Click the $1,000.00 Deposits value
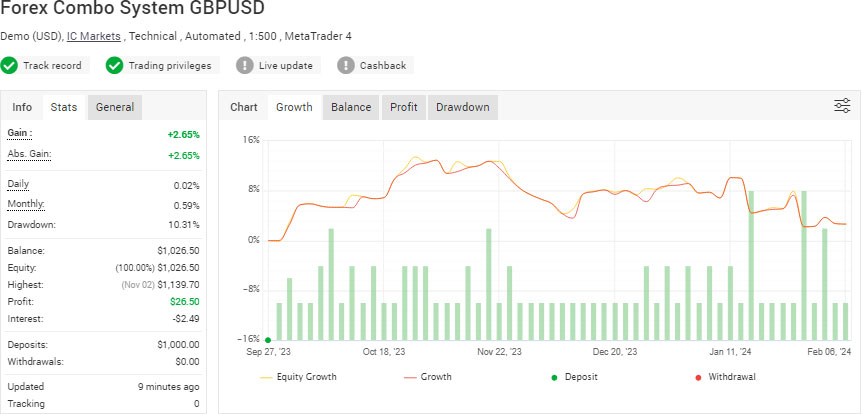The height and width of the screenshot is (414, 862). pyautogui.click(x=178, y=345)
